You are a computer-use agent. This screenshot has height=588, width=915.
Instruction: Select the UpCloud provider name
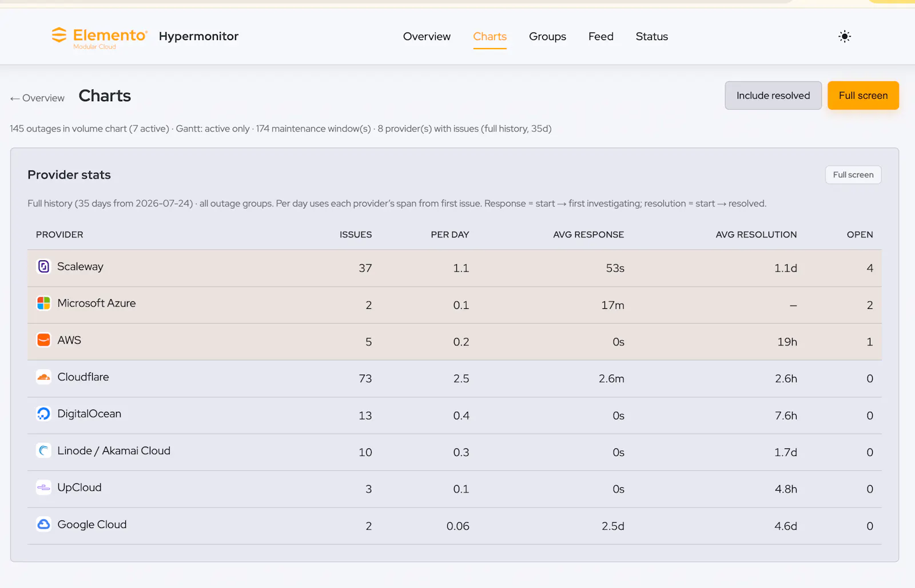coord(79,487)
